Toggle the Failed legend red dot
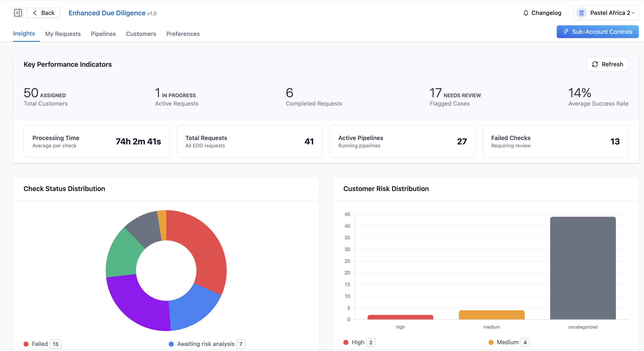 coord(26,344)
